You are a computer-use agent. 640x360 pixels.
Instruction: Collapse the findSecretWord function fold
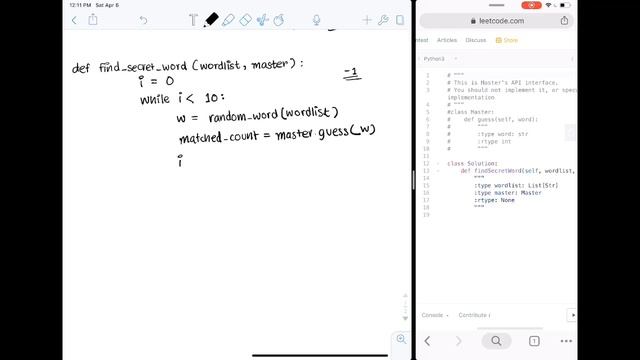(x=438, y=171)
